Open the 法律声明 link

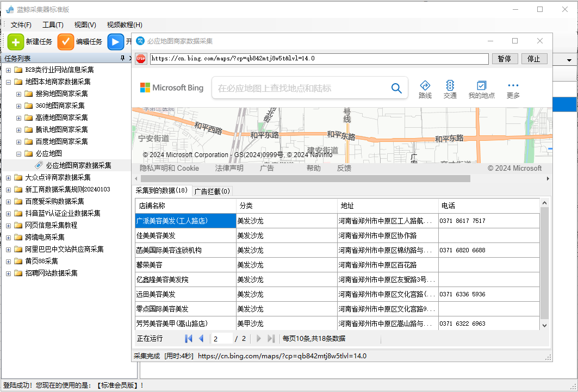tap(229, 169)
